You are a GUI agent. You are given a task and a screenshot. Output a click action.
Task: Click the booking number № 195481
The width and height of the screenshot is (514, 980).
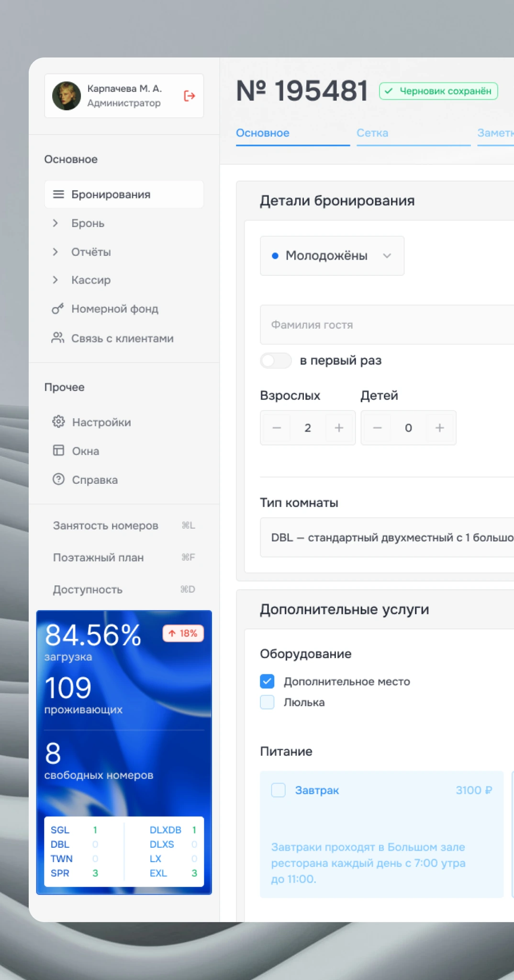tap(302, 91)
